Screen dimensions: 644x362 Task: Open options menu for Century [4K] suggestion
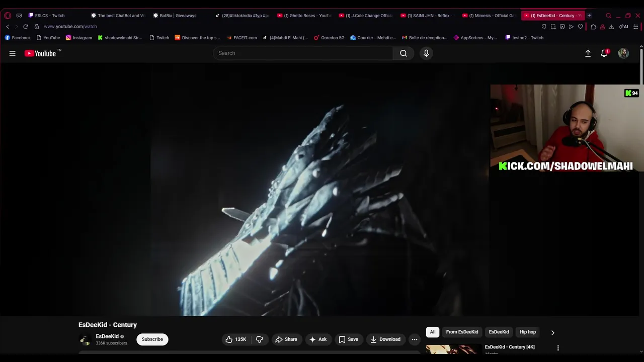(x=558, y=347)
